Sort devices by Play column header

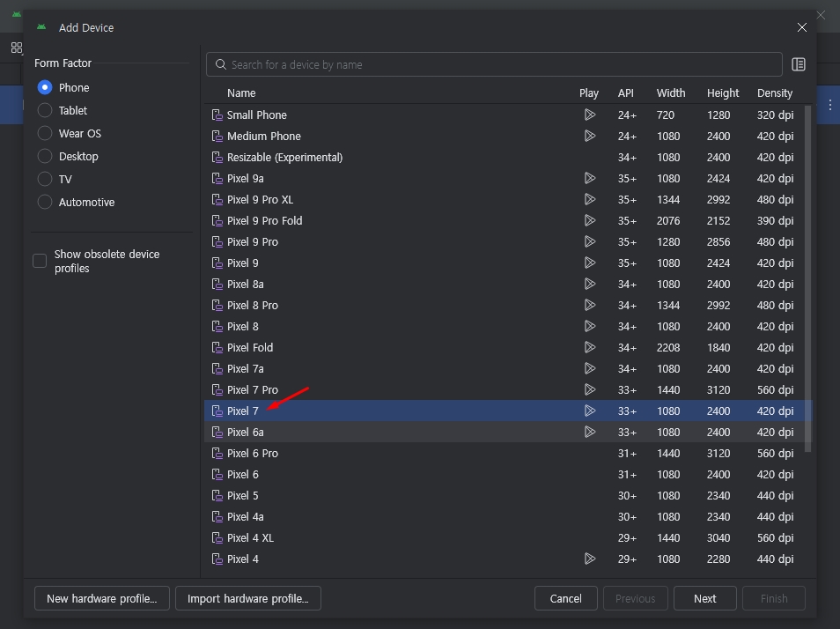[589, 93]
